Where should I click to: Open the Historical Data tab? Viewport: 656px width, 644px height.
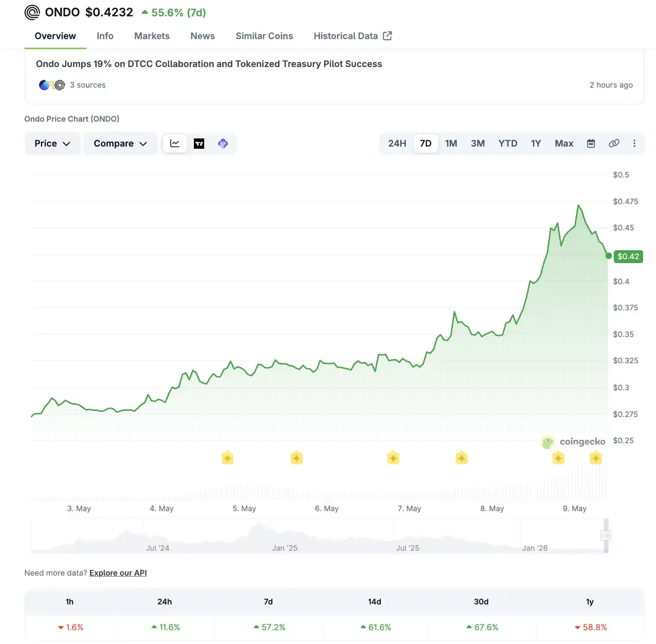pyautogui.click(x=353, y=36)
